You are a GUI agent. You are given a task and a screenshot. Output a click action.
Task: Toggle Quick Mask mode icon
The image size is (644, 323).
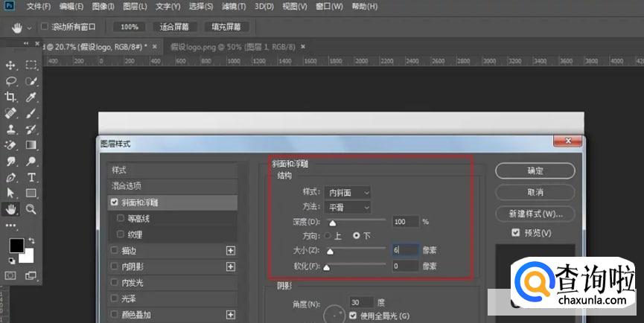[10, 276]
